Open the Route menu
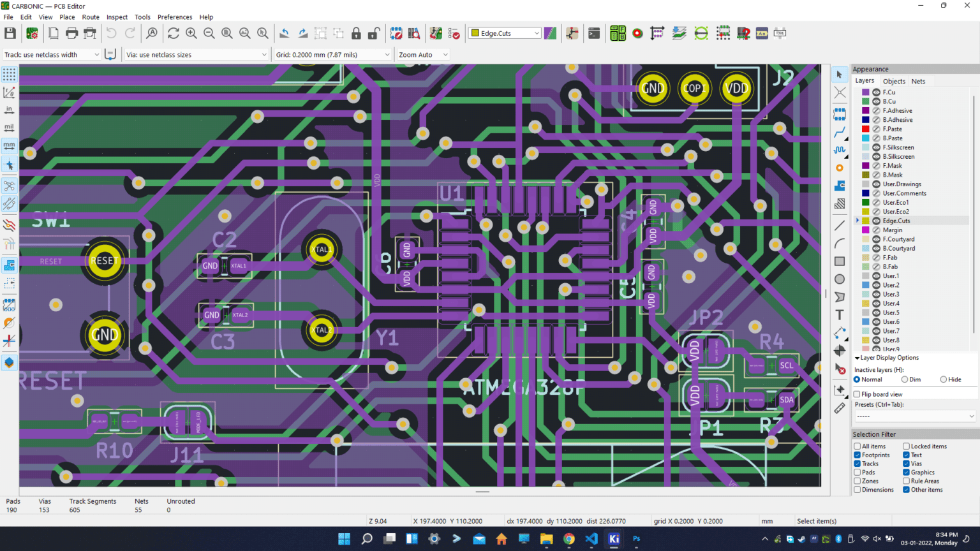This screenshot has width=980, height=551. pyautogui.click(x=90, y=17)
